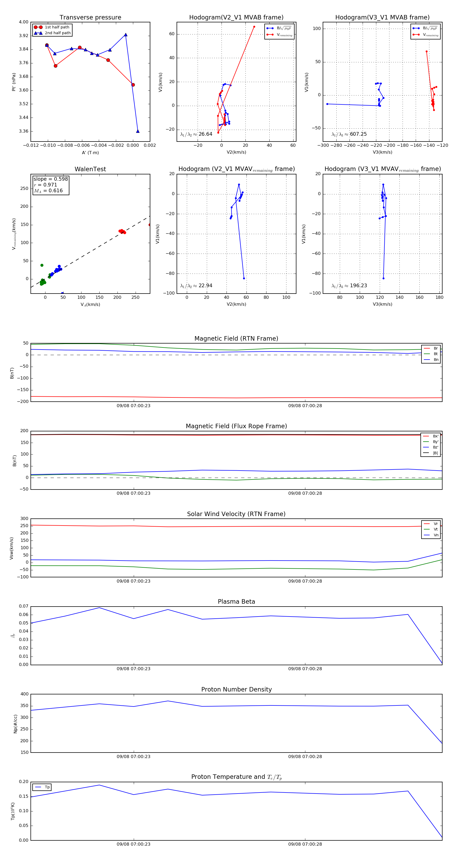Select the Vr legend entry

pyautogui.click(x=431, y=524)
